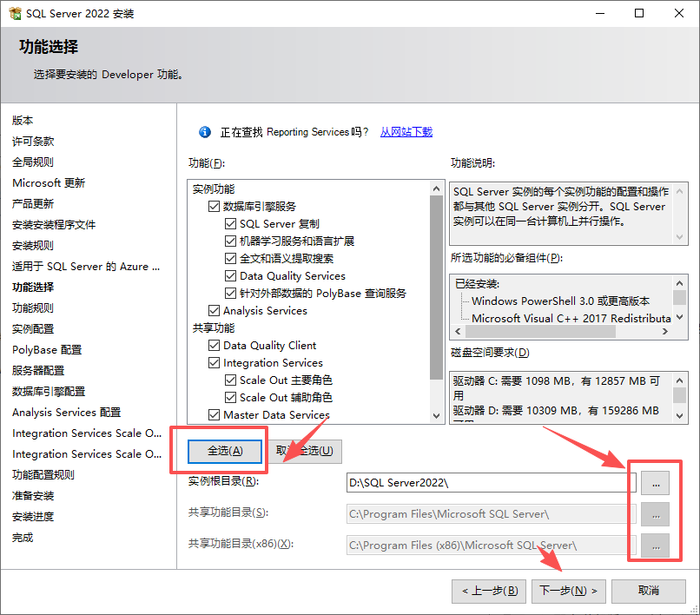Click feature description scroll down arrow

(679, 237)
